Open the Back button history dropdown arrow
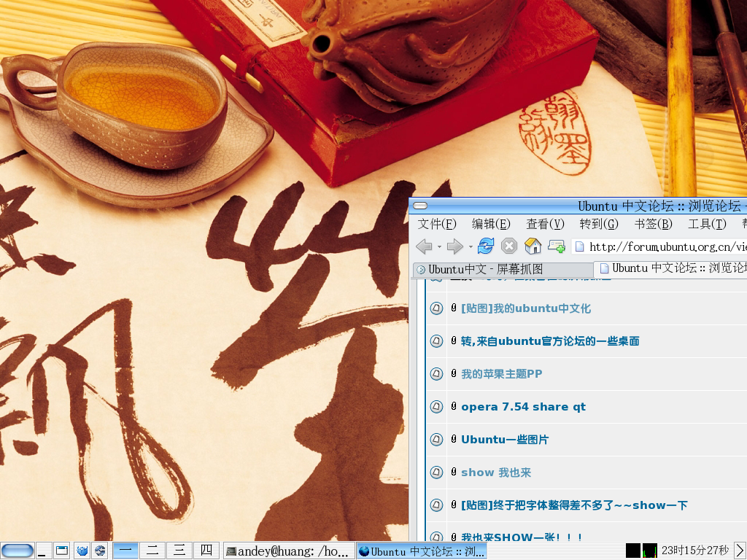The height and width of the screenshot is (560, 747). point(439,246)
